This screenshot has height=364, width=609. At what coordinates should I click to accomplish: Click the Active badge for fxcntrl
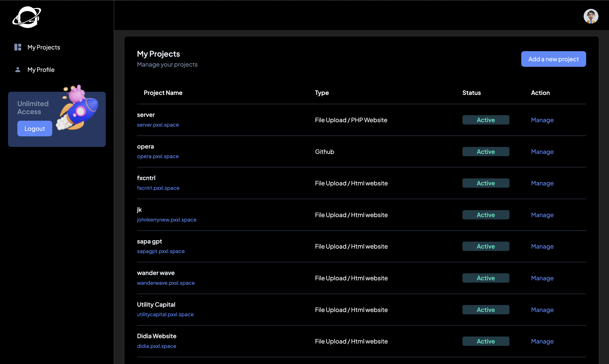point(486,183)
